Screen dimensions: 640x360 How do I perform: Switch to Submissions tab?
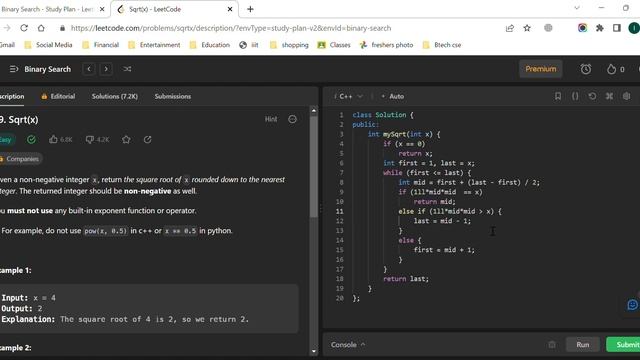coord(173,96)
